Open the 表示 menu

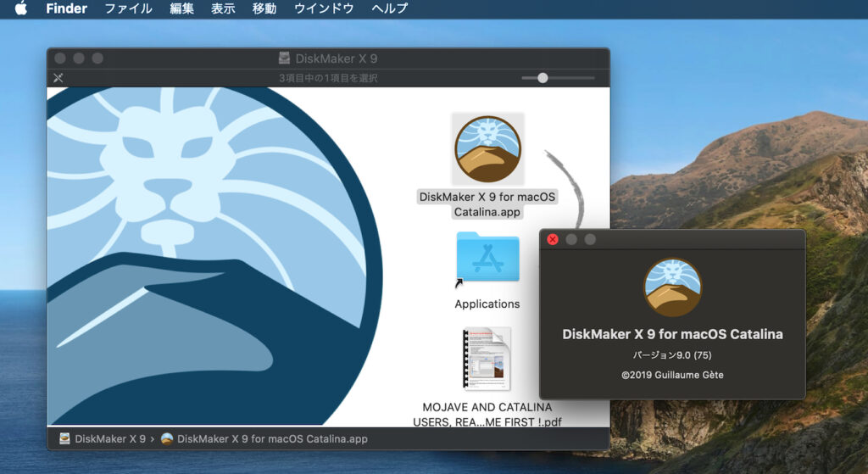pos(223,8)
